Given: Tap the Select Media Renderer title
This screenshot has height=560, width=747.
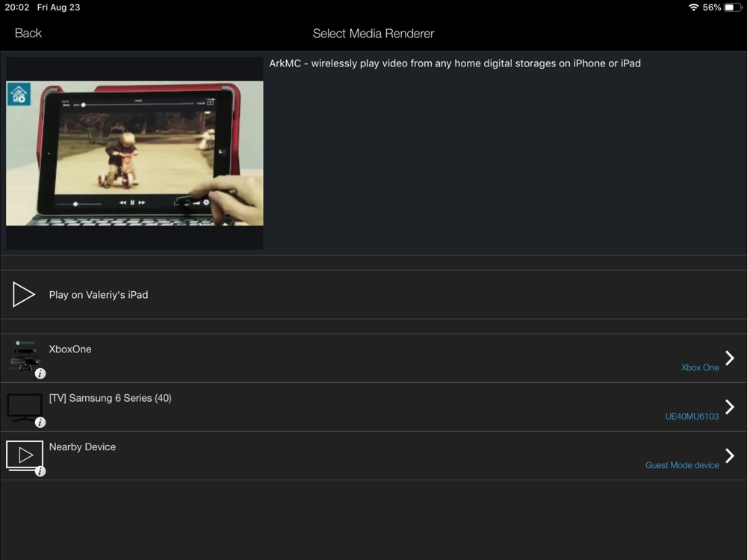Looking at the screenshot, I should point(373,34).
